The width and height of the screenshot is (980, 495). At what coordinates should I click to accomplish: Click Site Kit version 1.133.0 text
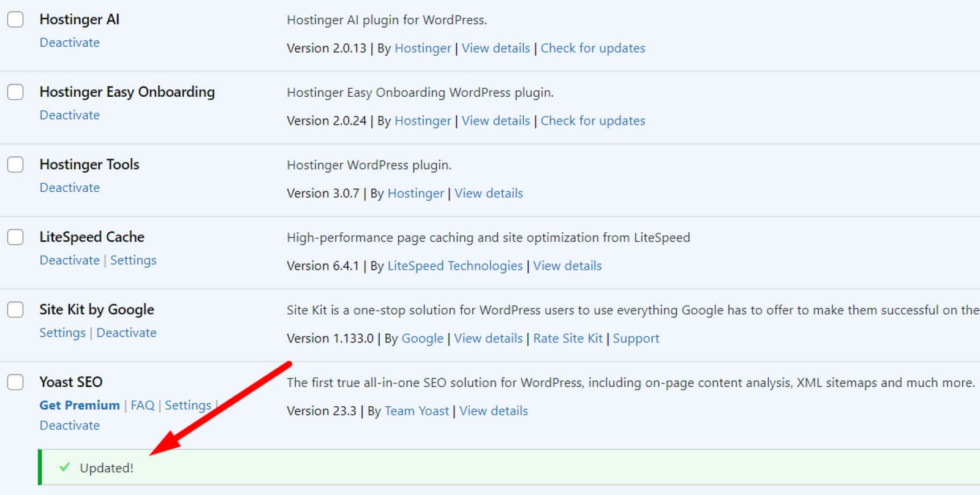coord(330,339)
